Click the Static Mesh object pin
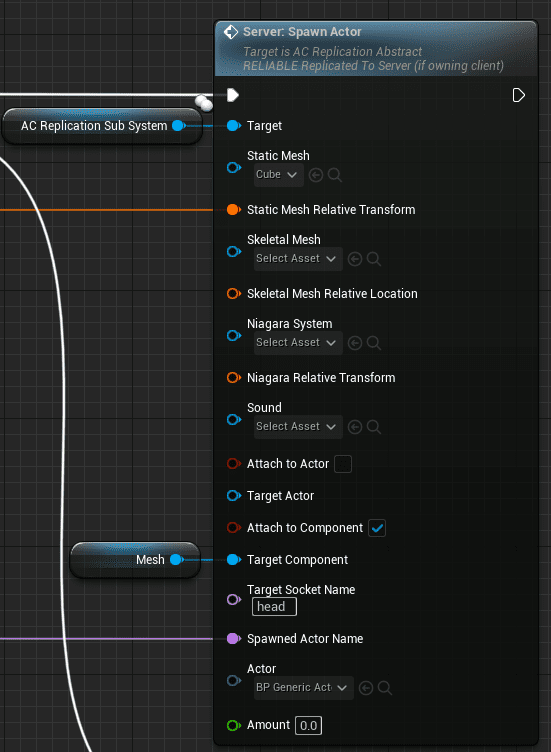Image resolution: width=551 pixels, height=752 pixels. point(234,167)
